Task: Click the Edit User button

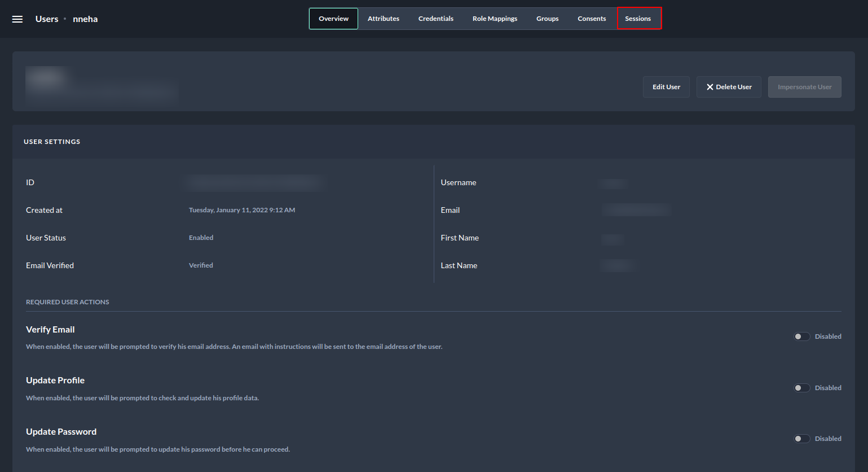Action: pos(666,87)
